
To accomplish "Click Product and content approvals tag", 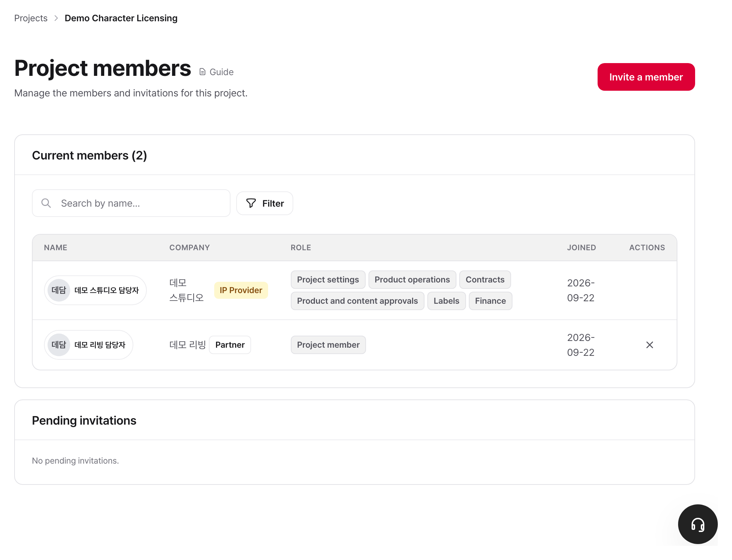I will (x=357, y=301).
